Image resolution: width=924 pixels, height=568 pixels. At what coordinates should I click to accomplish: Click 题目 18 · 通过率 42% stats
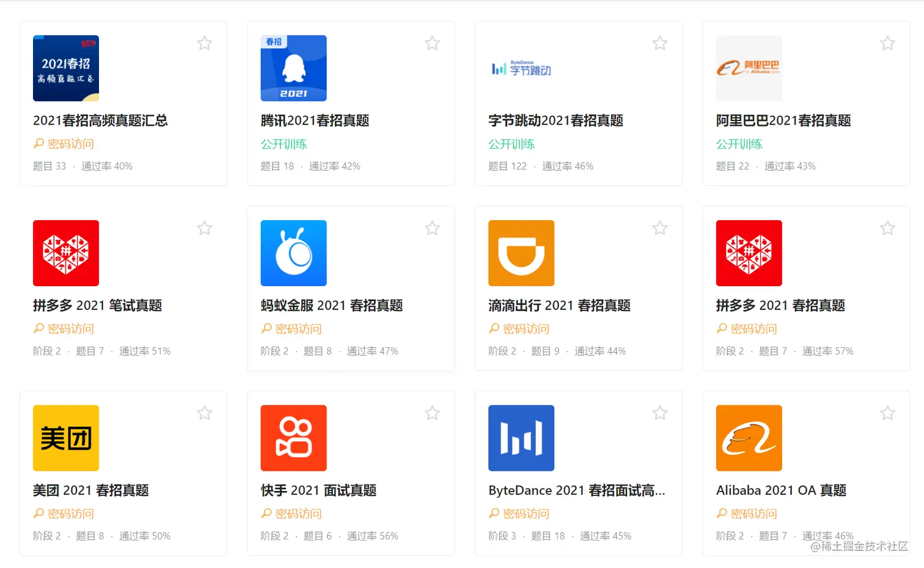tap(310, 166)
